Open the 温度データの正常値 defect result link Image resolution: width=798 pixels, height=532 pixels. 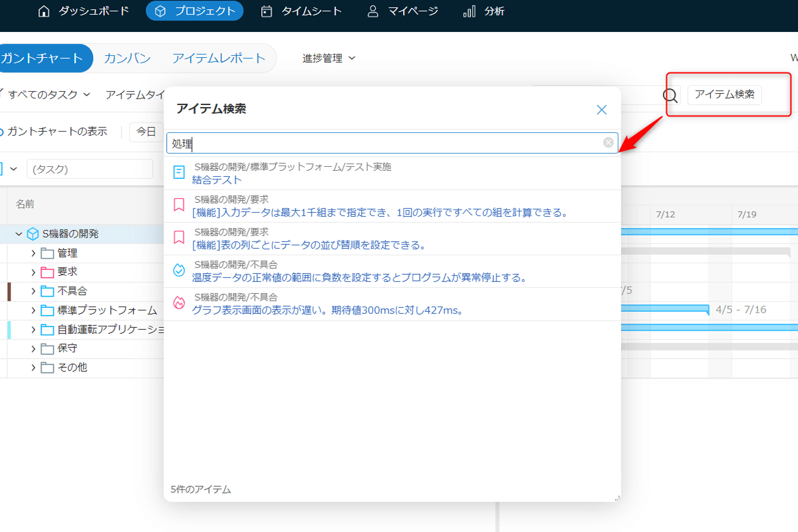pyautogui.click(x=359, y=277)
